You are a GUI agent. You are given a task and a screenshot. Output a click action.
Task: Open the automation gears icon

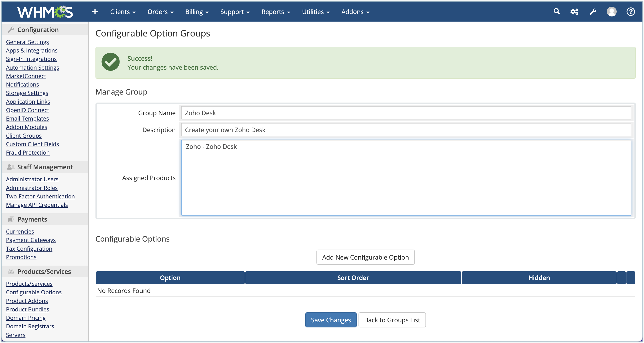click(574, 12)
